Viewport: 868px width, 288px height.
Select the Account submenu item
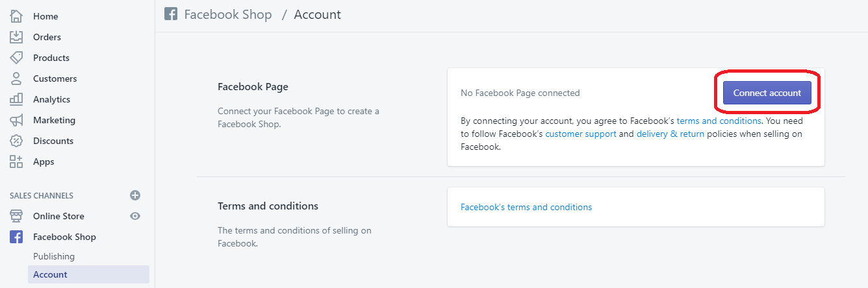point(50,274)
